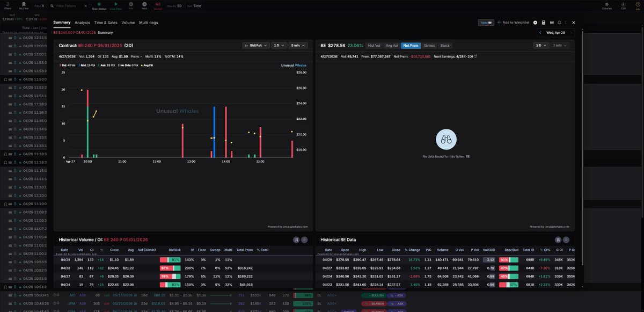The image size is (644, 312).
Task: Clear the Filter Tickers search box
Action: pos(85,6)
